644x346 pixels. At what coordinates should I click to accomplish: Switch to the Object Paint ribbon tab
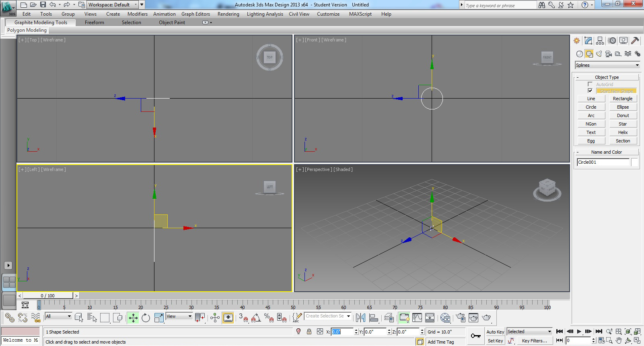(x=172, y=23)
